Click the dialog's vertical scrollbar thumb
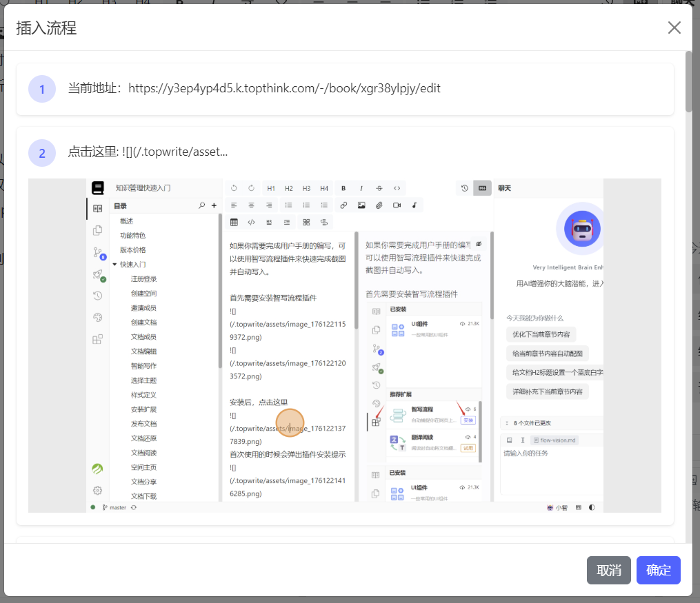Screen dimensions: 700x603 (x=688, y=81)
